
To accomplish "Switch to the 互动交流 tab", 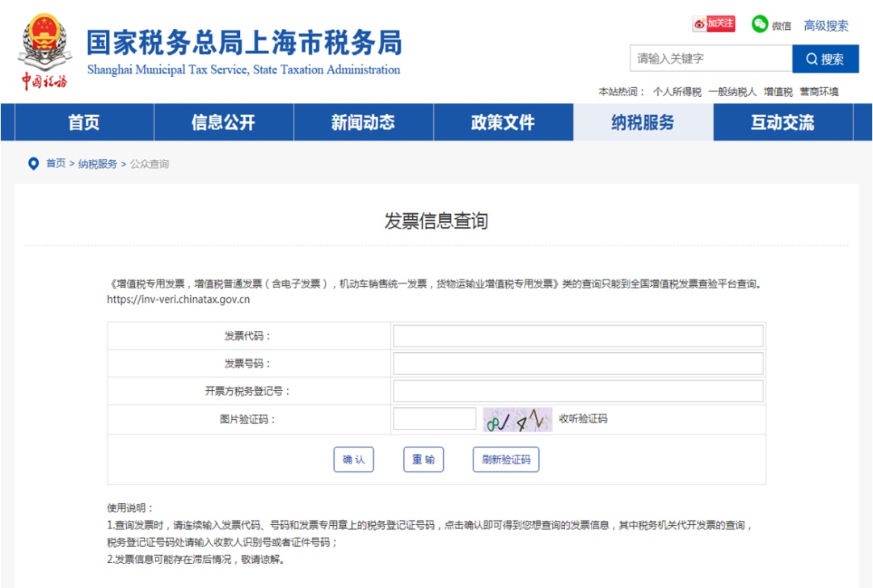I will (785, 122).
